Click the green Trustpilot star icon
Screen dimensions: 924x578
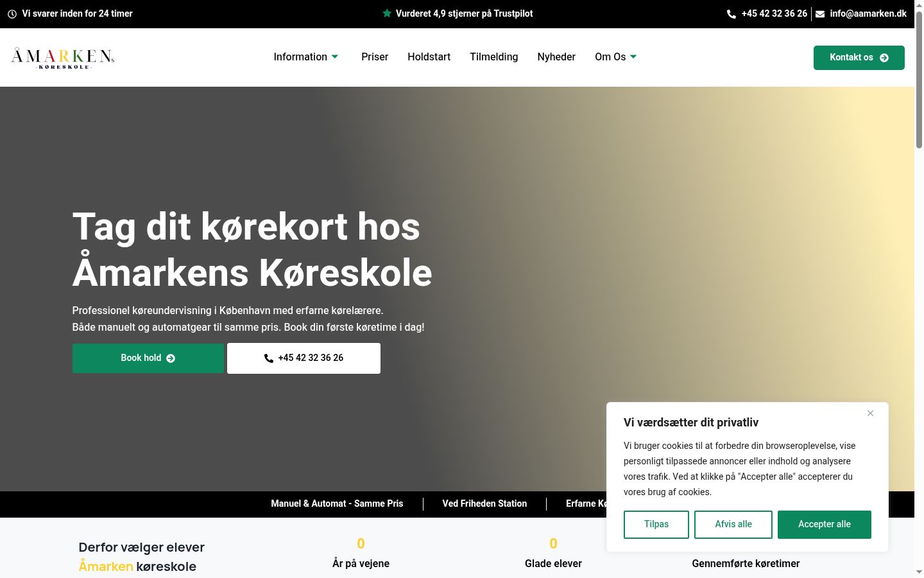pos(387,13)
